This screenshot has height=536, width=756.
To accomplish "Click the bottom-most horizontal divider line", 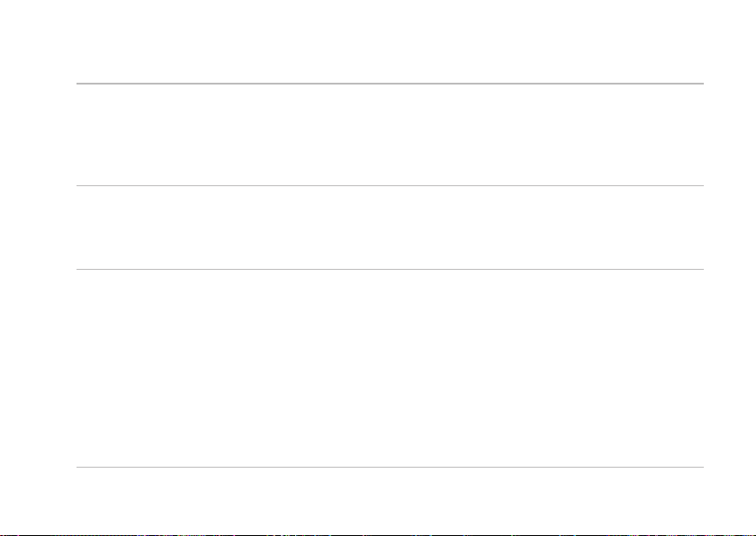I will (x=390, y=467).
